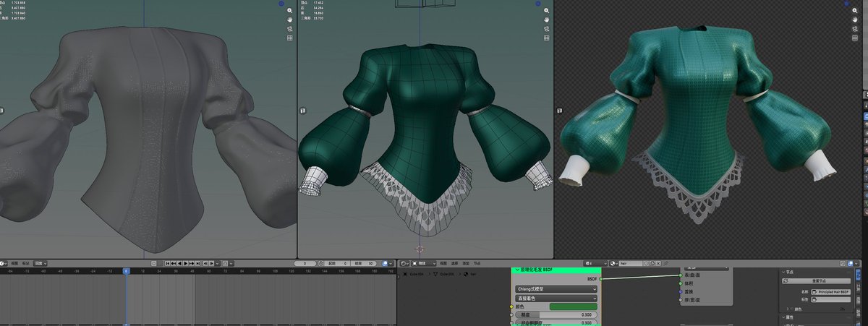
Task: Open the timeline playback dropdown
Action: pyautogui.click(x=41, y=263)
